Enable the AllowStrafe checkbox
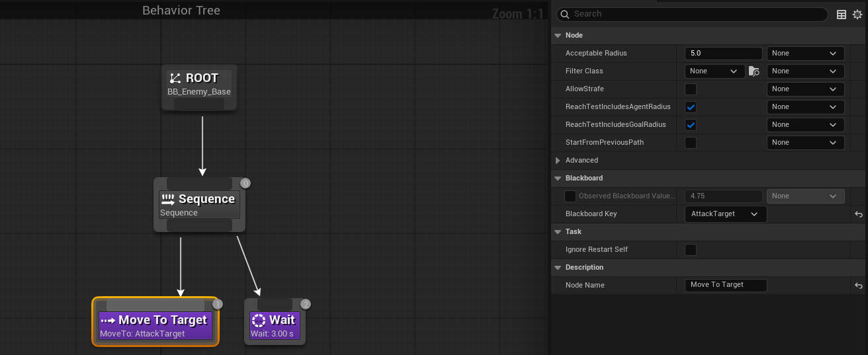The image size is (868, 355). pyautogui.click(x=691, y=89)
